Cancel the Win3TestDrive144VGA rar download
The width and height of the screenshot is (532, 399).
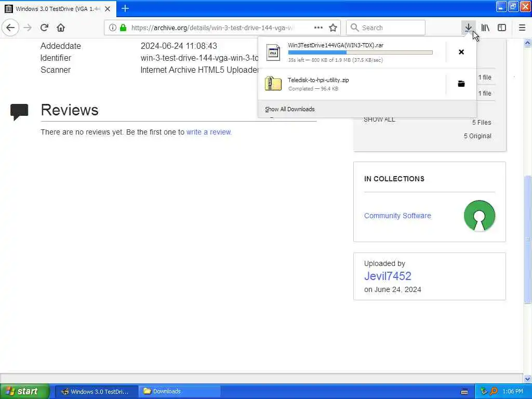click(461, 52)
